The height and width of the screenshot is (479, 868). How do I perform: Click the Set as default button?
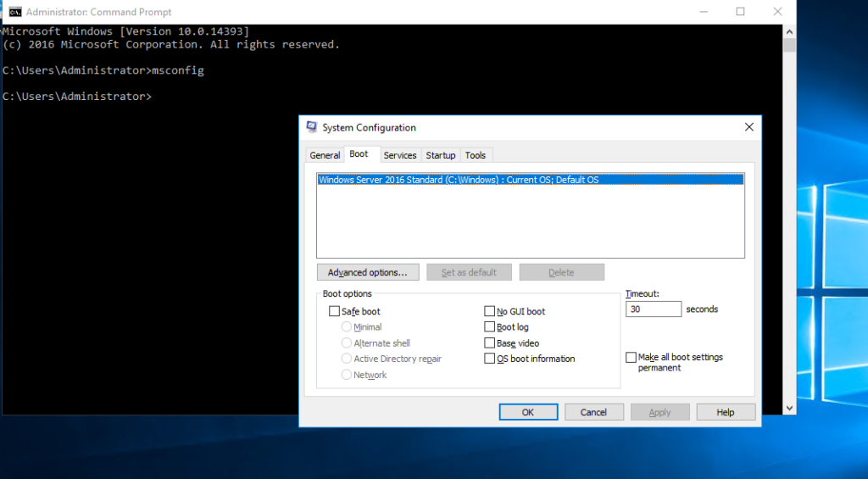[x=469, y=272]
